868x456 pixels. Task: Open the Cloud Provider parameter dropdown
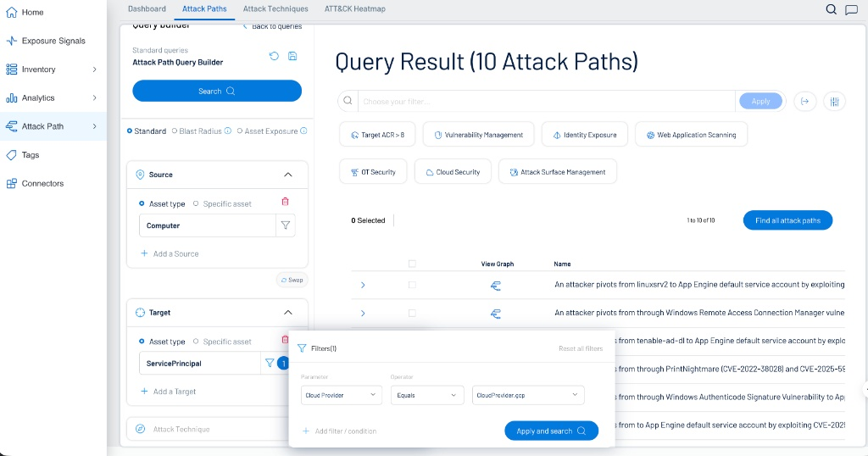tap(341, 395)
